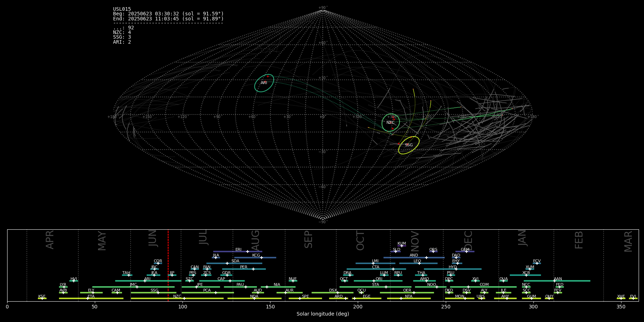Screen dimensions: 644x322
Task: Click the AND shower label in timeline
Action: (x=414, y=255)
